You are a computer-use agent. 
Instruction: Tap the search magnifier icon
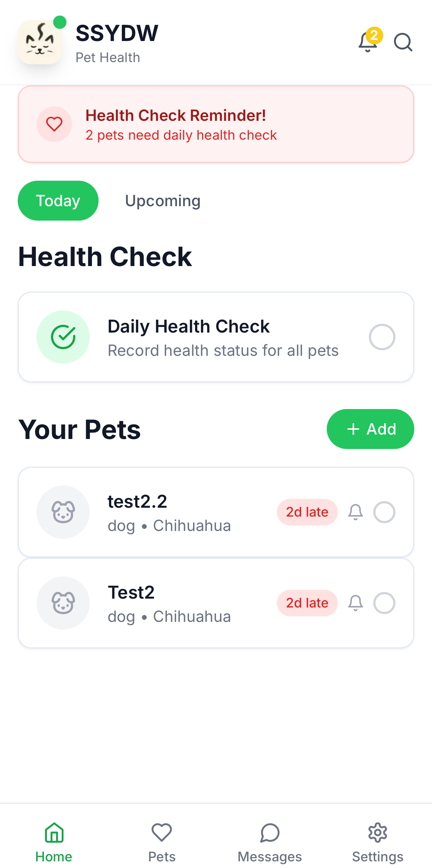click(403, 42)
